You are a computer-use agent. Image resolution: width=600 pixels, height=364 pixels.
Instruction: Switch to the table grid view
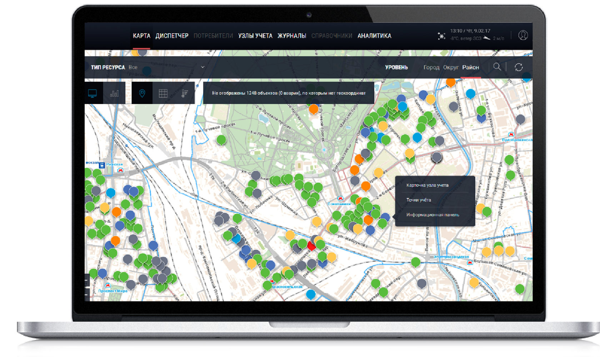point(163,93)
